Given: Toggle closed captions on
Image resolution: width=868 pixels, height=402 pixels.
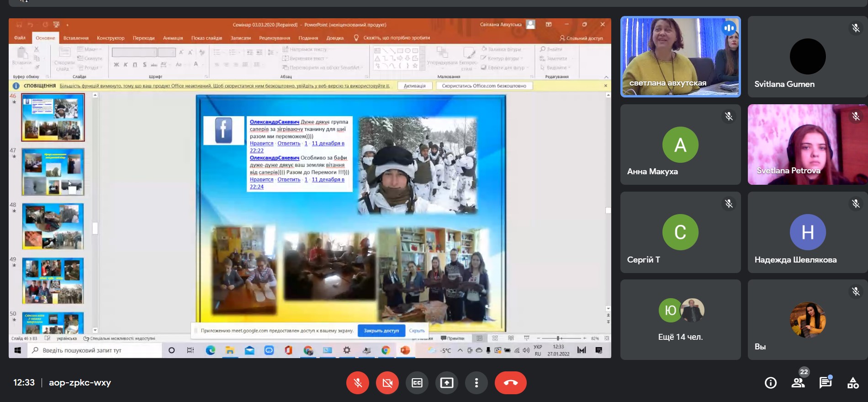Looking at the screenshot, I should click(417, 383).
